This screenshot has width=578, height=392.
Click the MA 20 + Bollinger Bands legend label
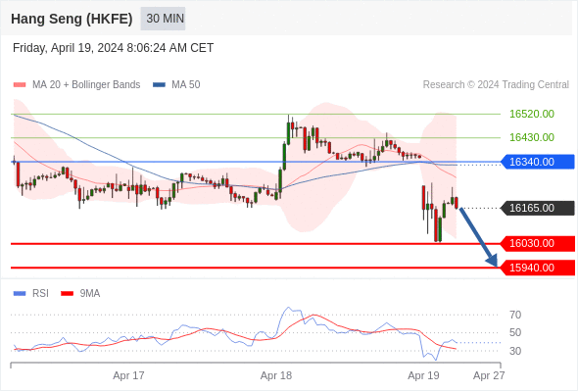click(86, 85)
